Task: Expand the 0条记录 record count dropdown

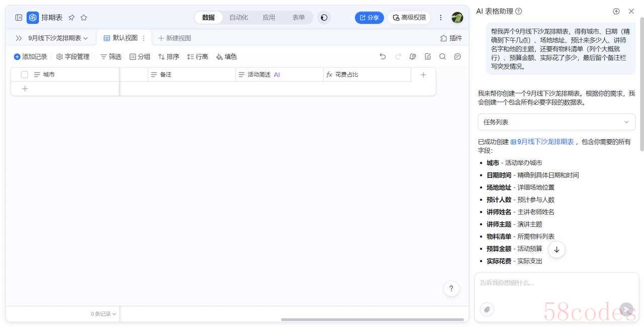Action: coord(103,314)
